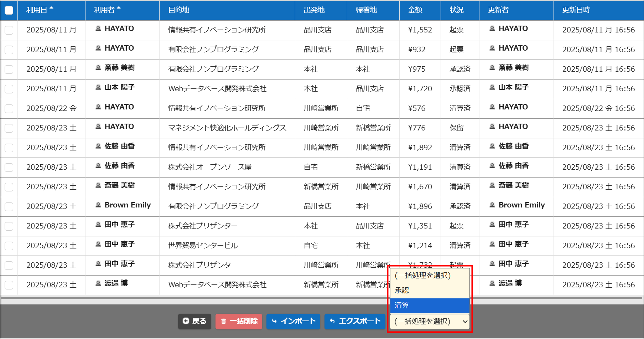Click the user icon beside HAYATO in the ¥576 row
The height and width of the screenshot is (339, 644).
click(x=98, y=107)
